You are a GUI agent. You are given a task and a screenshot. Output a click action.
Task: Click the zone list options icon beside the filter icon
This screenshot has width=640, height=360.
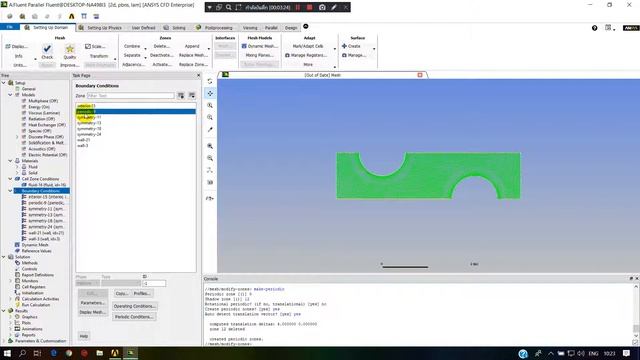[192, 96]
